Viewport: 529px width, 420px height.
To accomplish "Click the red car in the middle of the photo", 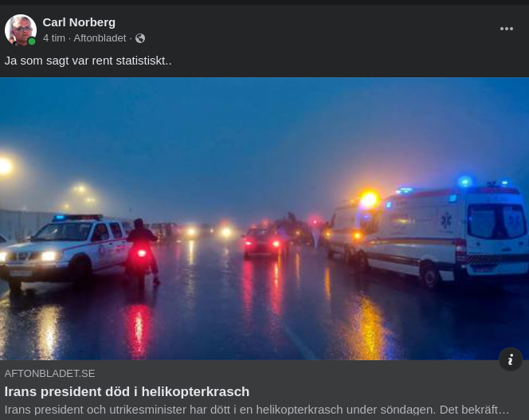I will click(264, 242).
